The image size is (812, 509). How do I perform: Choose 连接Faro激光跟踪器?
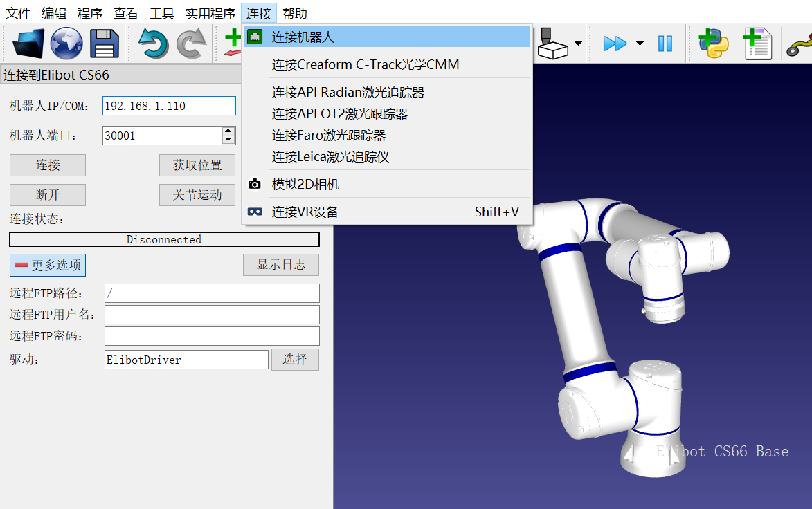386,136
